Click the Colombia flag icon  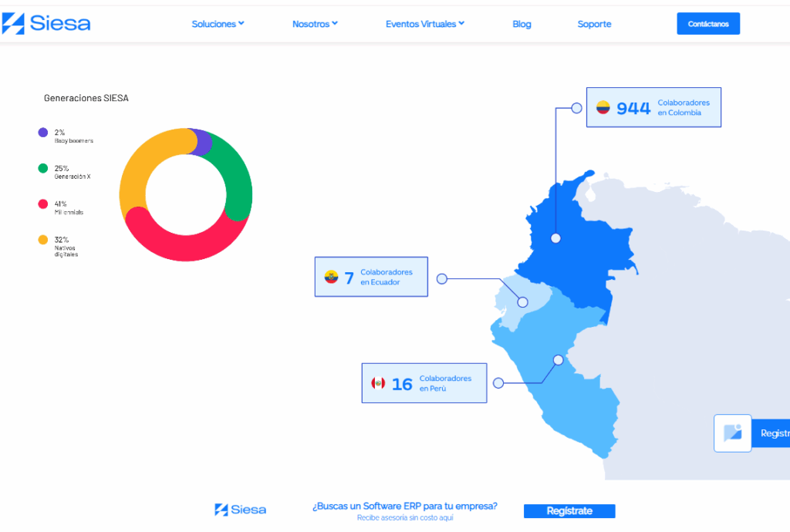[603, 108]
